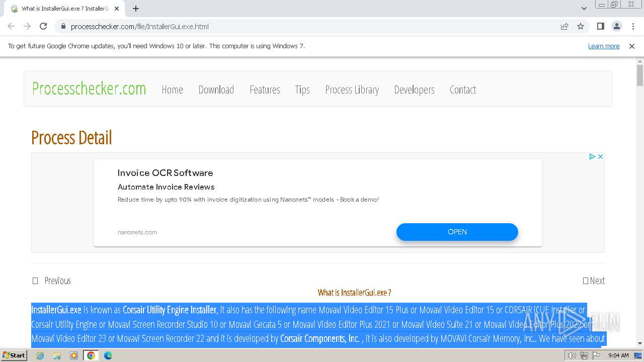644x362 pixels.
Task: Click the Processchecker.com logo
Action: pyautogui.click(x=89, y=88)
